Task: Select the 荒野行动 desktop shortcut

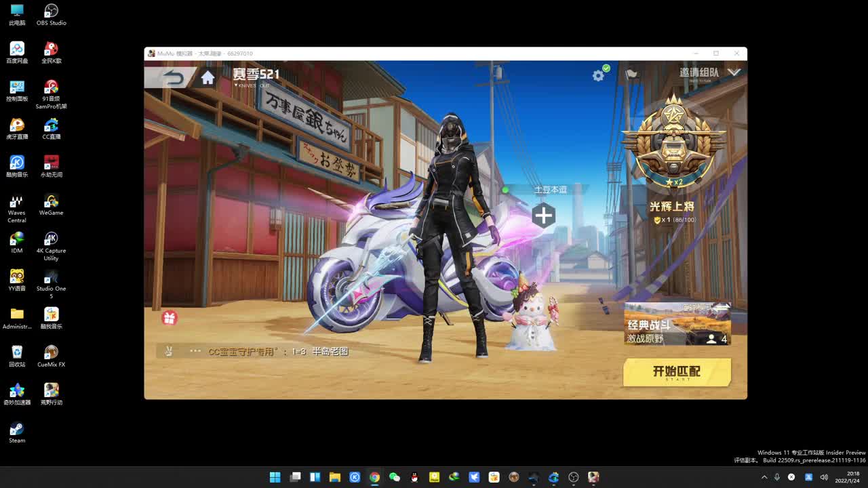Action: (51, 394)
